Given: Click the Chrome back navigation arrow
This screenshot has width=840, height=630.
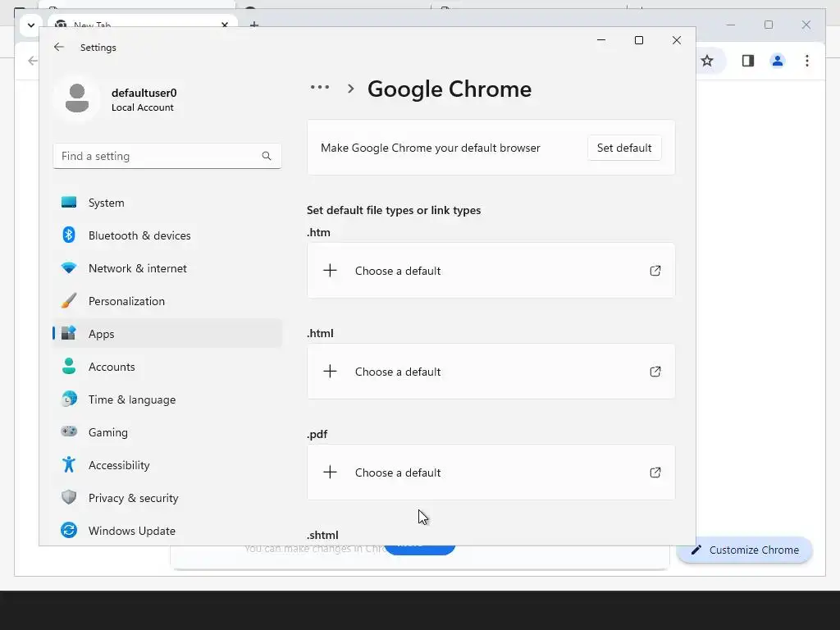Looking at the screenshot, I should (x=33, y=61).
